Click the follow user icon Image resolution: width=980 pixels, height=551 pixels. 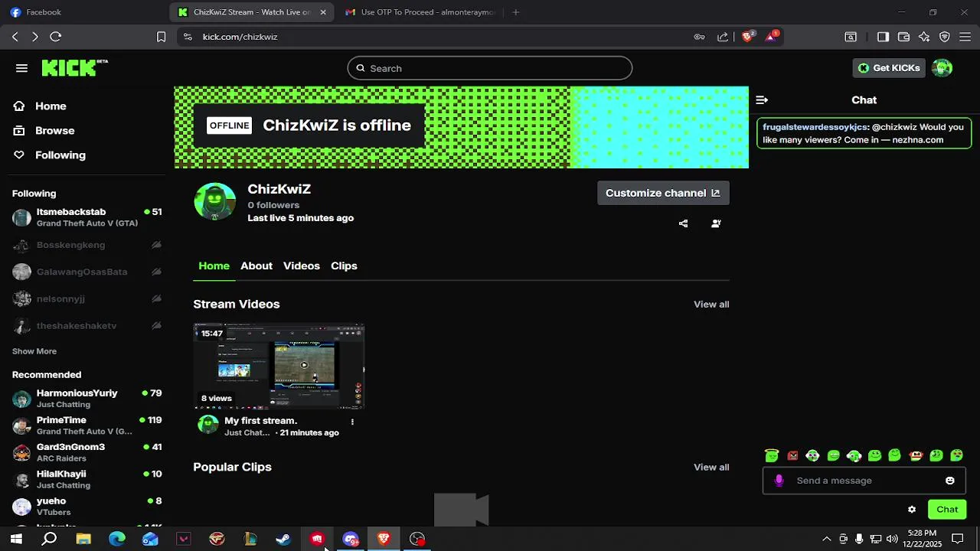(x=716, y=223)
